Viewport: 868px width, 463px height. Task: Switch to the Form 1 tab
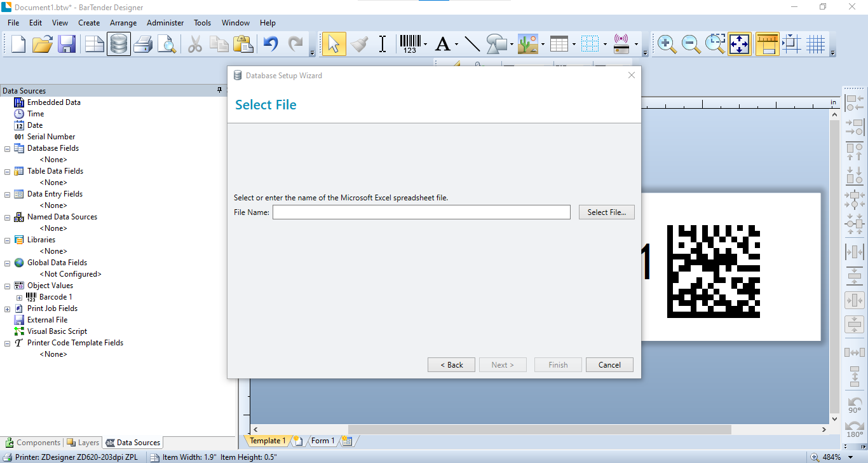point(323,441)
